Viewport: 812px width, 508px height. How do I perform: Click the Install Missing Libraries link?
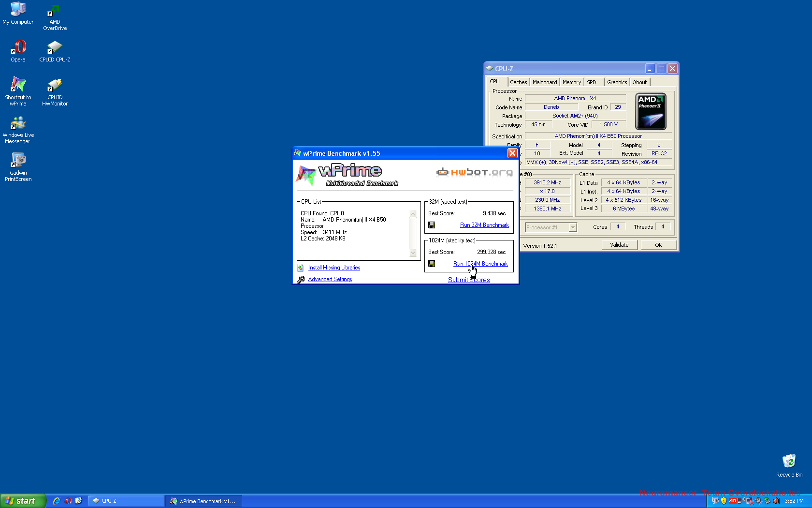334,268
